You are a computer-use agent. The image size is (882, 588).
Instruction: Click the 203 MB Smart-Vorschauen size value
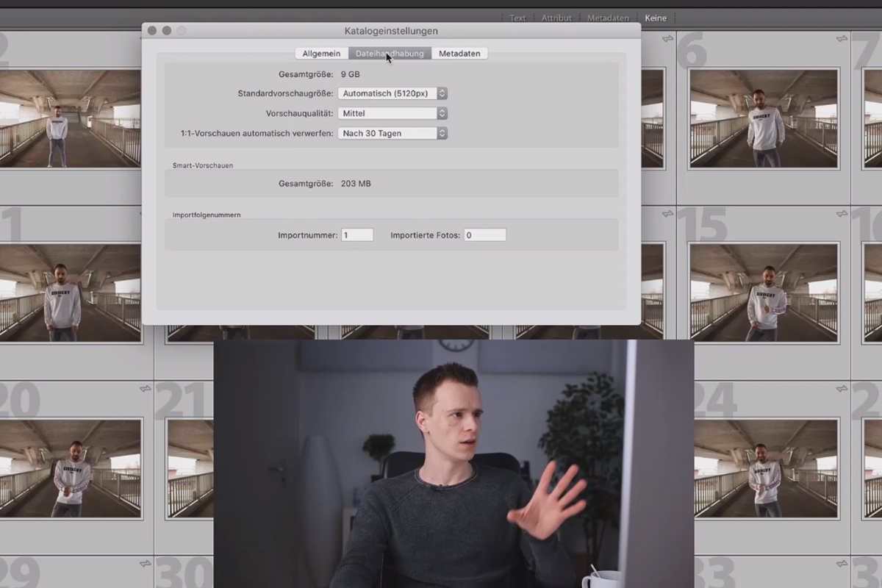(356, 184)
